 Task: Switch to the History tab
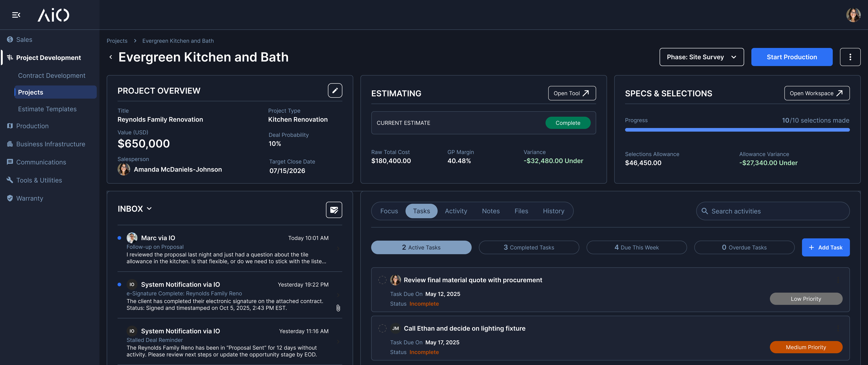[x=553, y=211]
